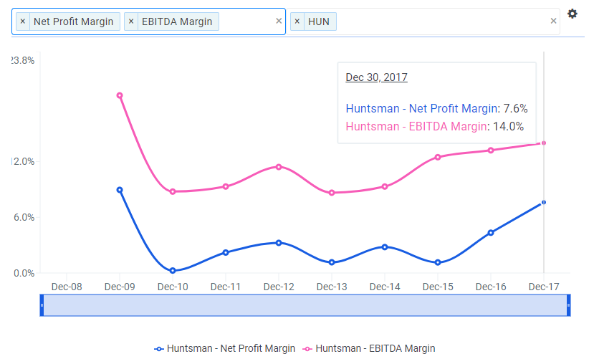
Task: Toggle Huntsman - Net Profit Margin legend series
Action: (x=225, y=348)
